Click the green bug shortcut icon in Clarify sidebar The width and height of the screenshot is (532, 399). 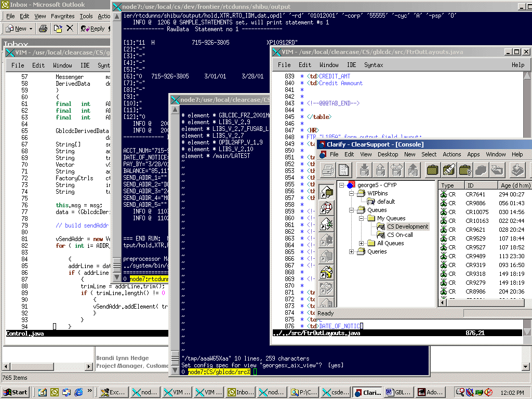click(x=326, y=224)
